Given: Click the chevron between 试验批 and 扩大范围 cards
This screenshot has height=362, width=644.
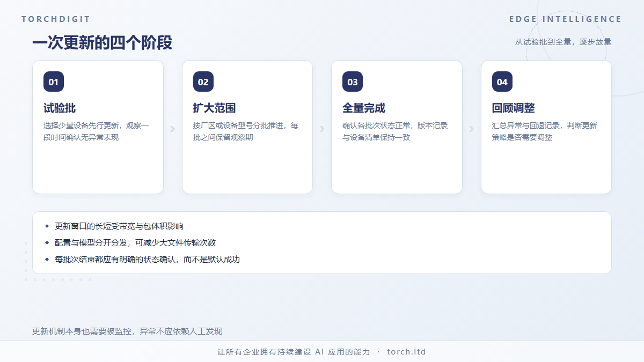Looking at the screenshot, I should [173, 129].
